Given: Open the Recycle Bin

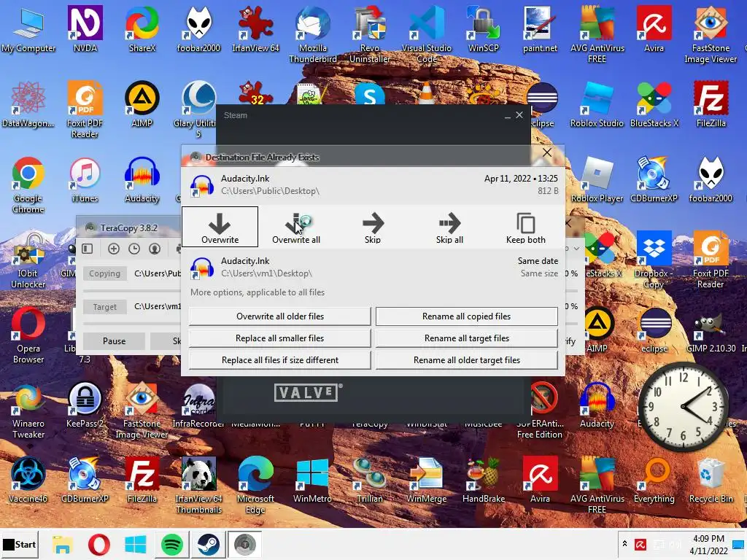Looking at the screenshot, I should (x=711, y=480).
